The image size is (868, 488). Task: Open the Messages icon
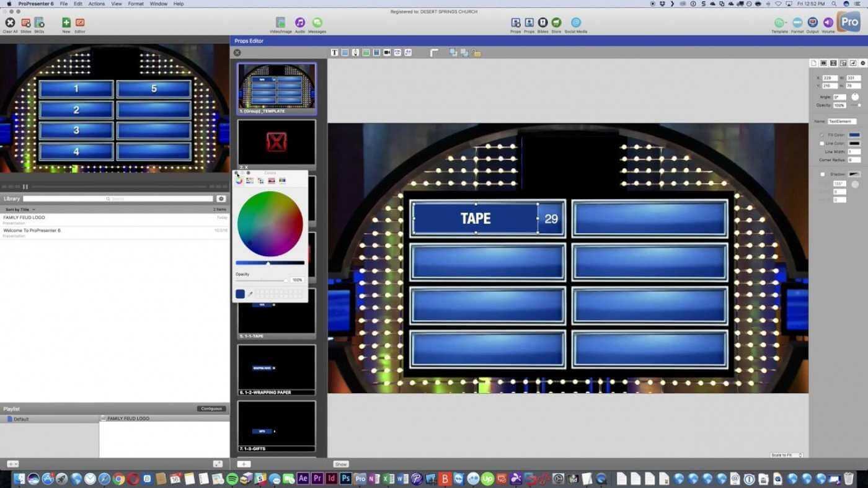pos(317,23)
